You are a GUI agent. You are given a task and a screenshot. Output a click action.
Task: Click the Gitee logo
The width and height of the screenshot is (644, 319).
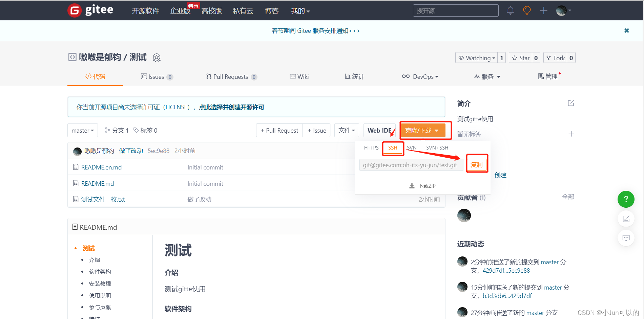90,10
